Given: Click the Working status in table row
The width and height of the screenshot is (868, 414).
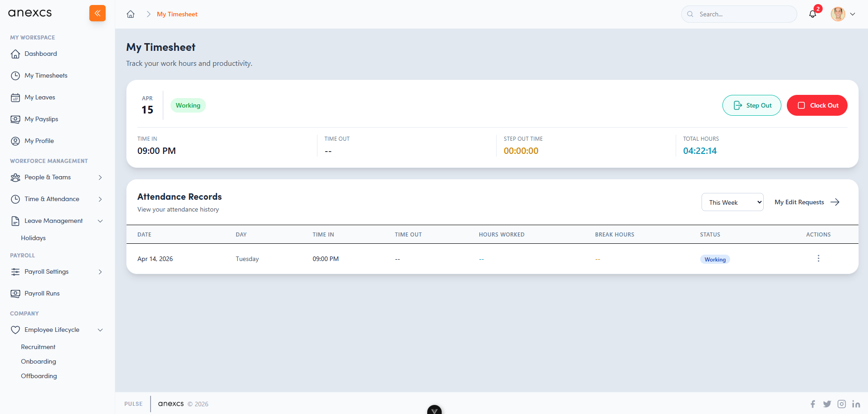Looking at the screenshot, I should 715,260.
